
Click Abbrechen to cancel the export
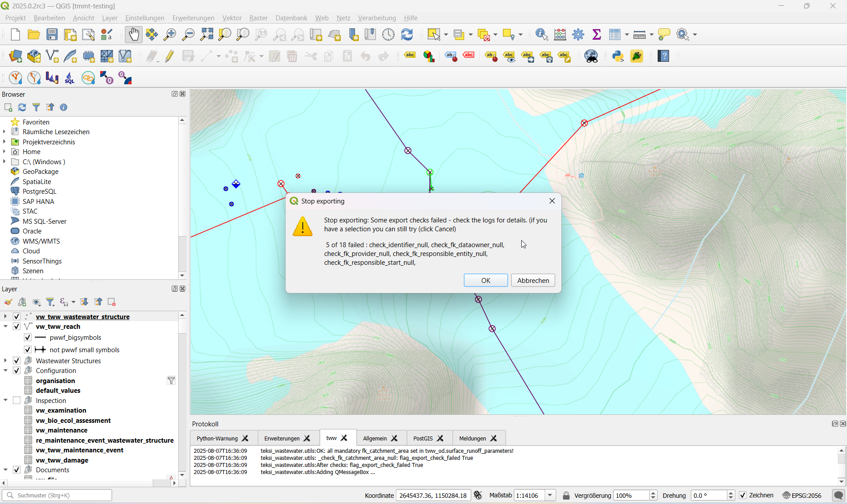[533, 280]
